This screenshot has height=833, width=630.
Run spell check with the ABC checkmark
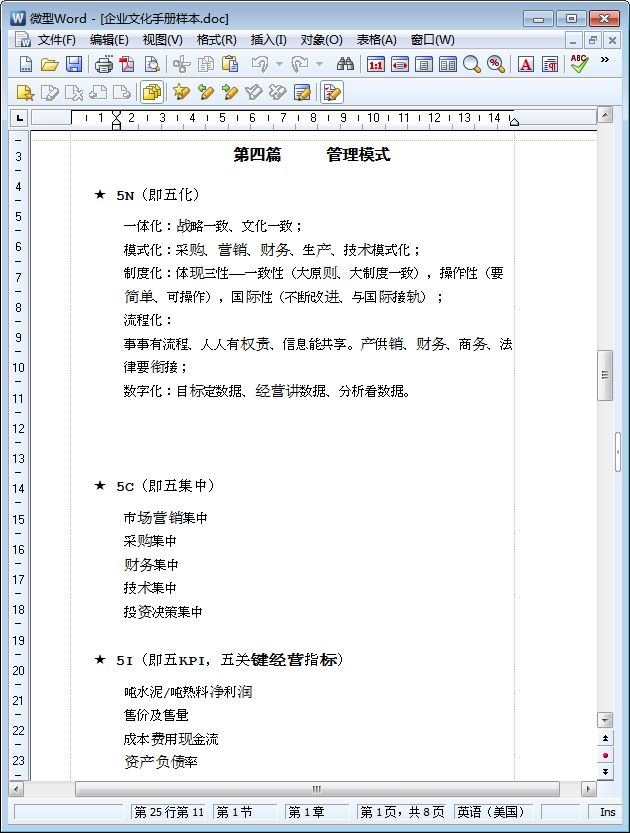pyautogui.click(x=579, y=64)
